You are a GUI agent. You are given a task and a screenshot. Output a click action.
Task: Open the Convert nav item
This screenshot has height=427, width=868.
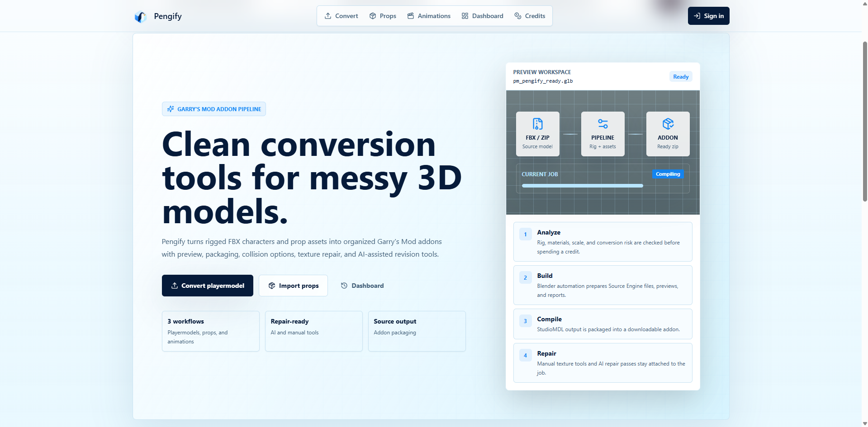(341, 16)
